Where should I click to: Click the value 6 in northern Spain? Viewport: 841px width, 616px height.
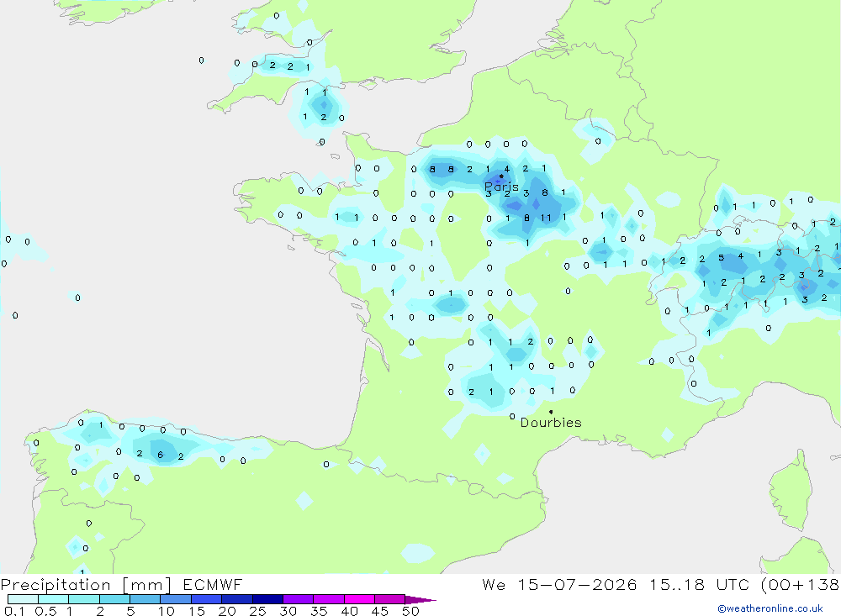coord(161,455)
